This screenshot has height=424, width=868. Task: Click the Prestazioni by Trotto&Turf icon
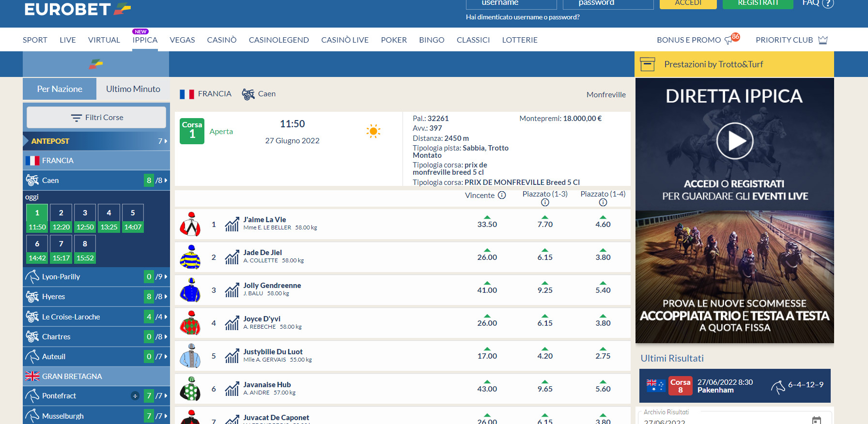(647, 64)
